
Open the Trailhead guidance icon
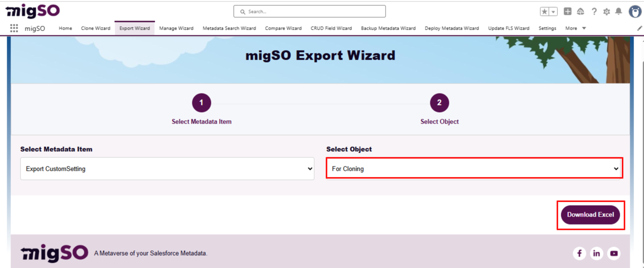point(581,11)
